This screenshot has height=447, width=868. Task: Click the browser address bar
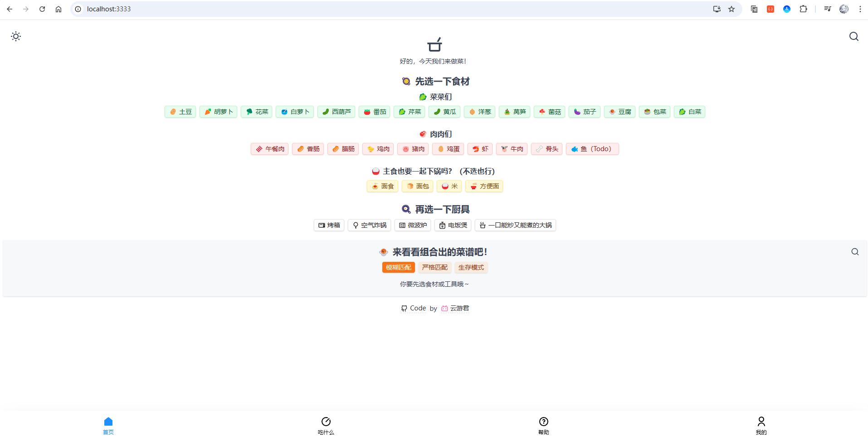tap(363, 9)
